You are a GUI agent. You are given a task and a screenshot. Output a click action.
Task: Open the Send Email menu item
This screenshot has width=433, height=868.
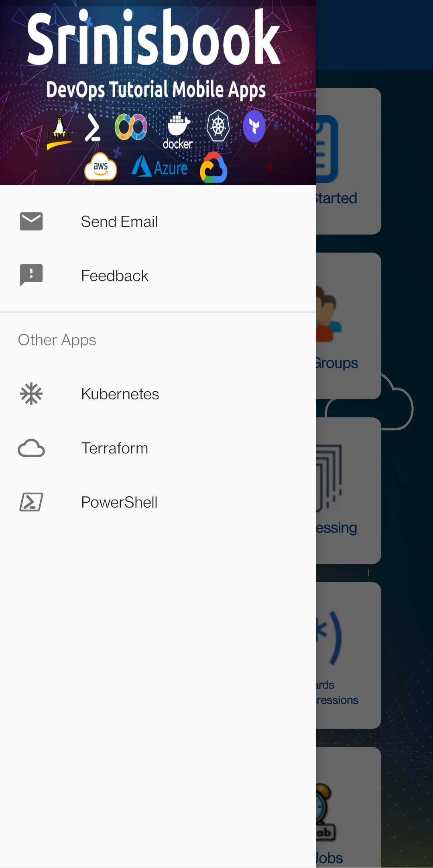click(x=158, y=221)
